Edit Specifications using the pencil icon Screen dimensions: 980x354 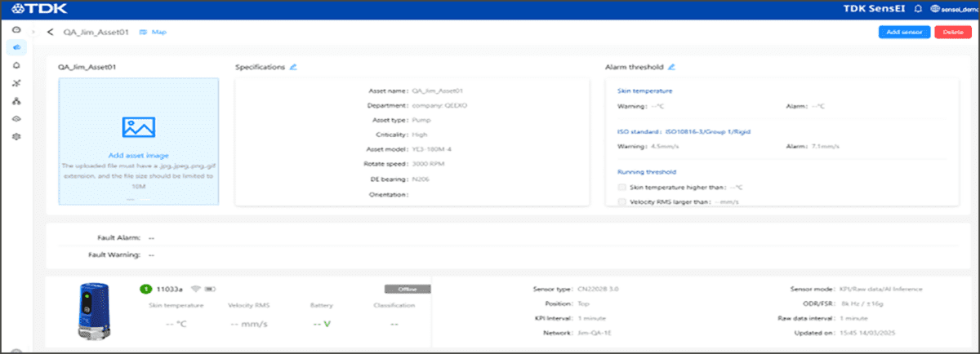point(293,67)
